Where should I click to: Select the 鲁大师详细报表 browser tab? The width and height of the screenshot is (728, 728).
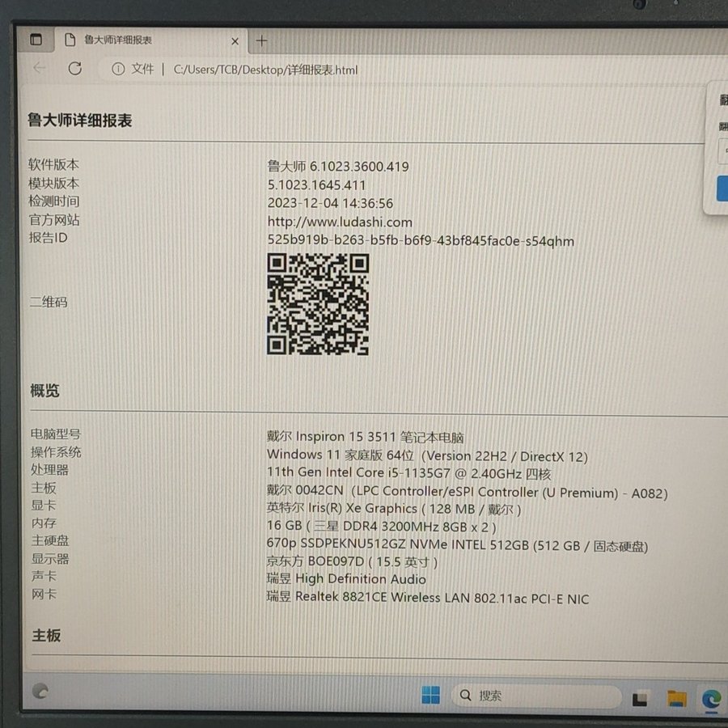151,40
